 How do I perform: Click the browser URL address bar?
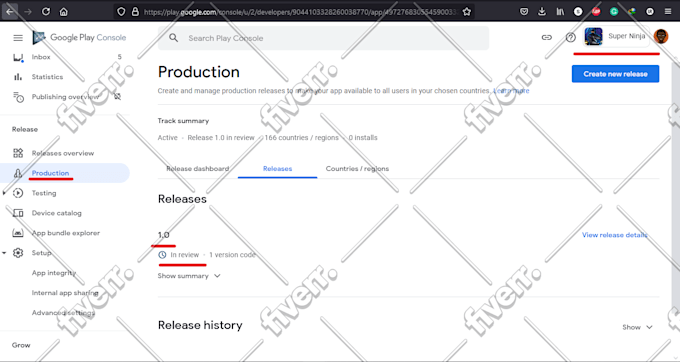(x=295, y=12)
